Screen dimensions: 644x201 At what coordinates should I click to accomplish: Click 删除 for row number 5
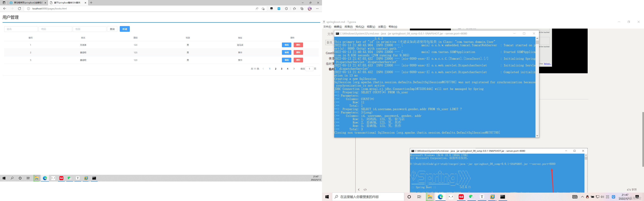point(298,60)
